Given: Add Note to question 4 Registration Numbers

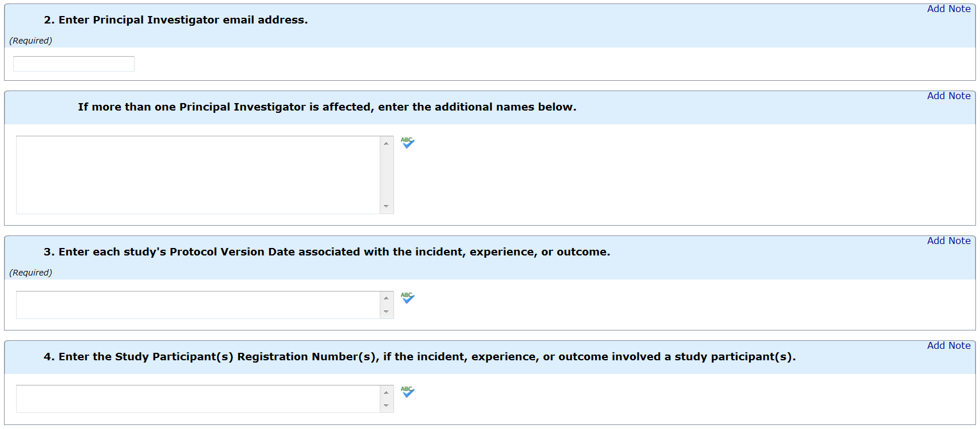Looking at the screenshot, I should 948,346.
